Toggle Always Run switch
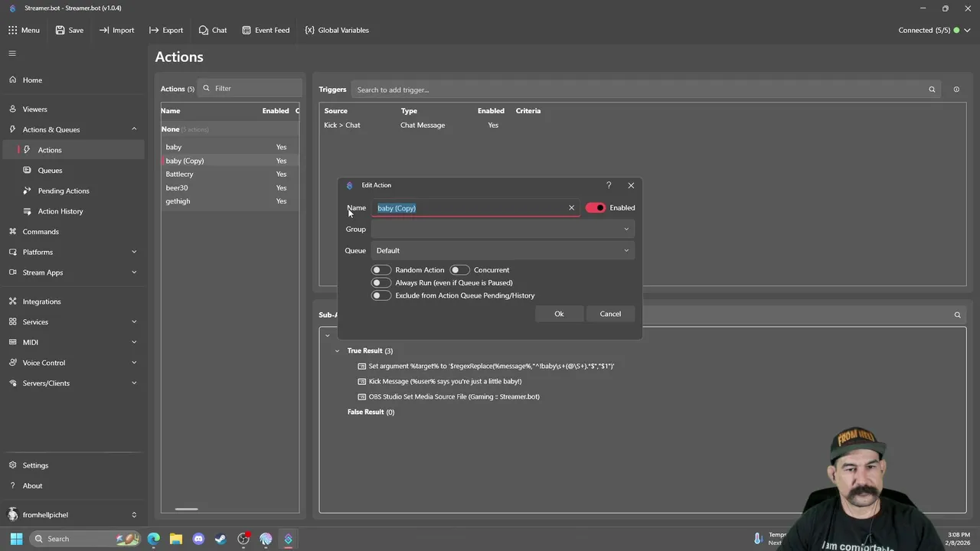 (x=381, y=282)
